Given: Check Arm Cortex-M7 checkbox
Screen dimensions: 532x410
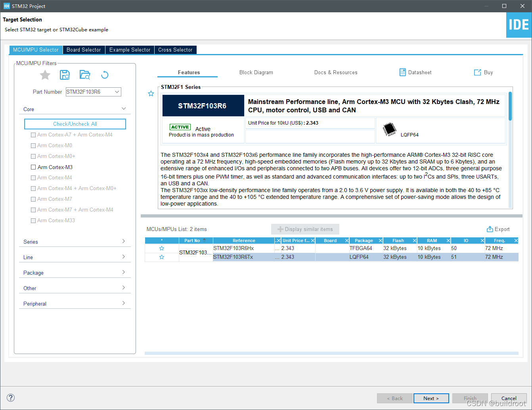Looking at the screenshot, I should tap(33, 199).
